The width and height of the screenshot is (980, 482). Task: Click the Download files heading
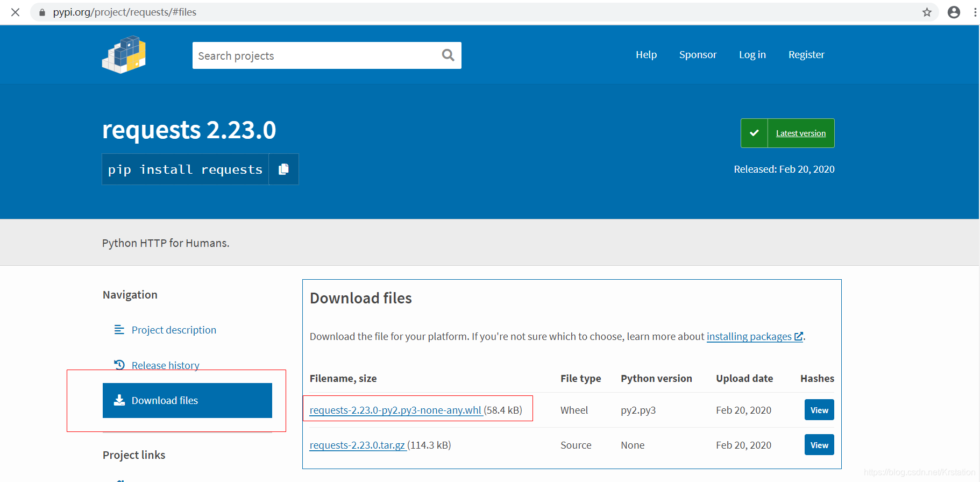(361, 298)
